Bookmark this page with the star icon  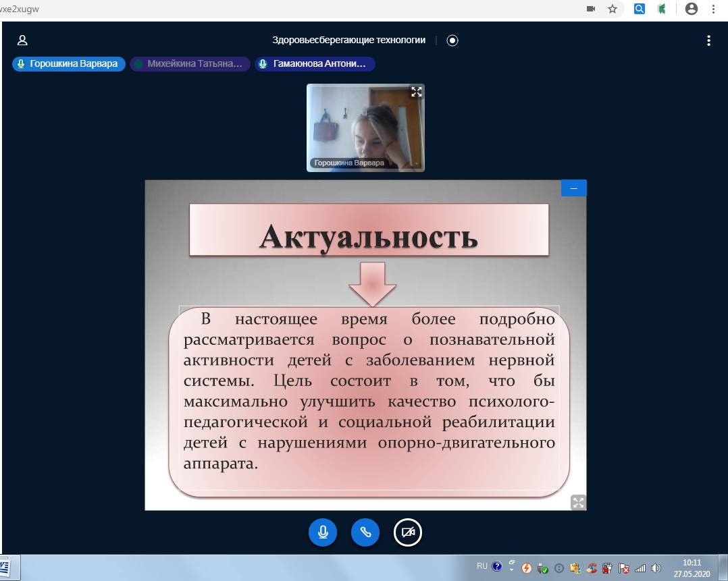tap(613, 9)
